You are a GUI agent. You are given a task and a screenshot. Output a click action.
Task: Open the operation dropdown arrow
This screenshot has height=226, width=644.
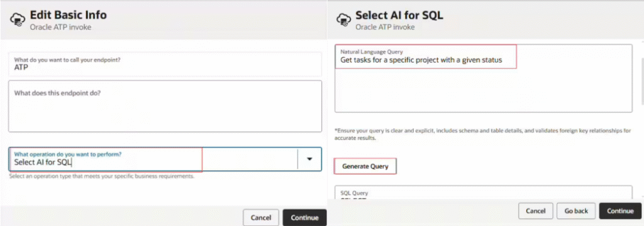(309, 159)
